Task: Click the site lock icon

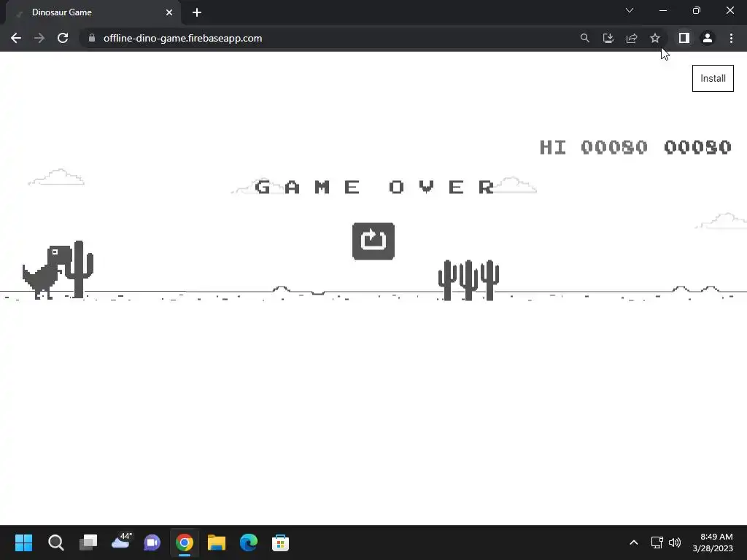Action: point(92,38)
